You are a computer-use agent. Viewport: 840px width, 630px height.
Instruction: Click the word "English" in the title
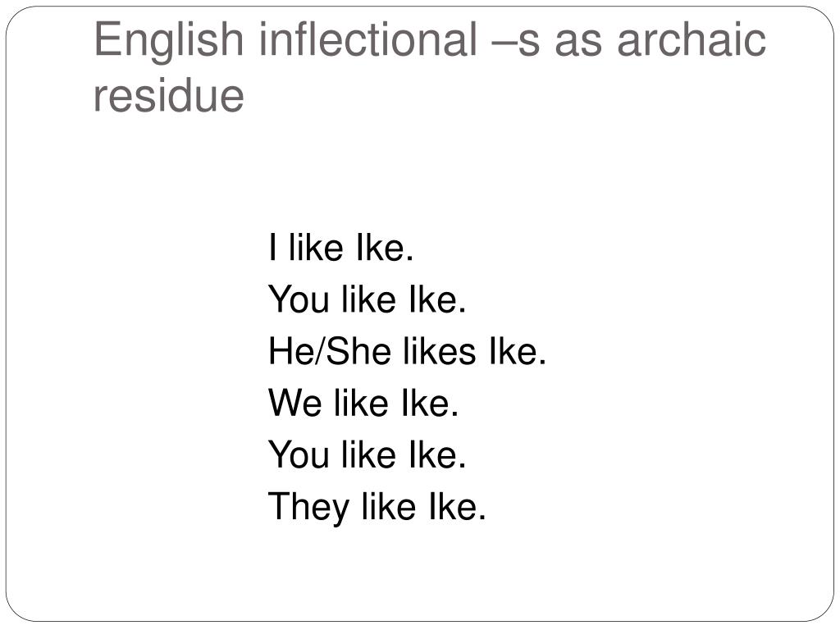169,41
